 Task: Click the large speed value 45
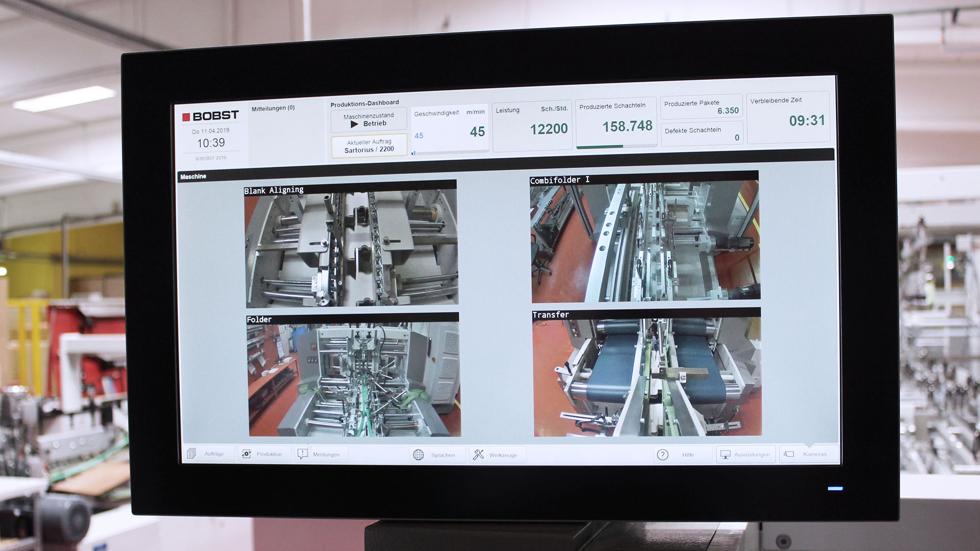(x=477, y=132)
